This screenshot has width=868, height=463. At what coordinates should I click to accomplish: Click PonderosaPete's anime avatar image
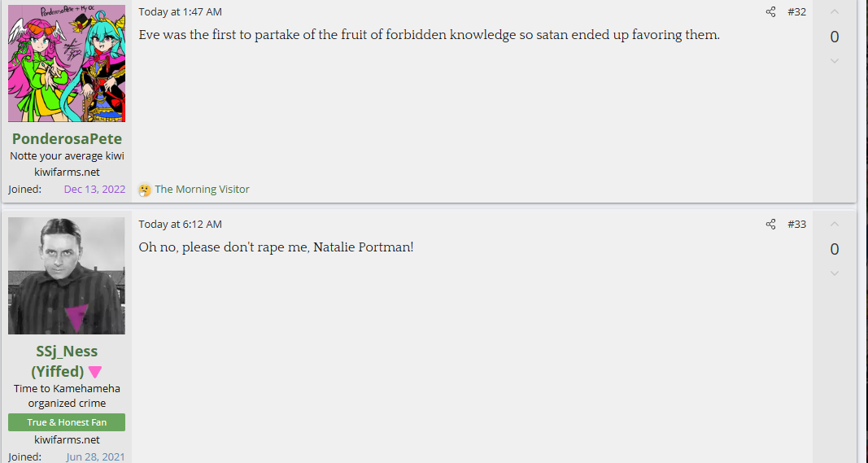67,63
